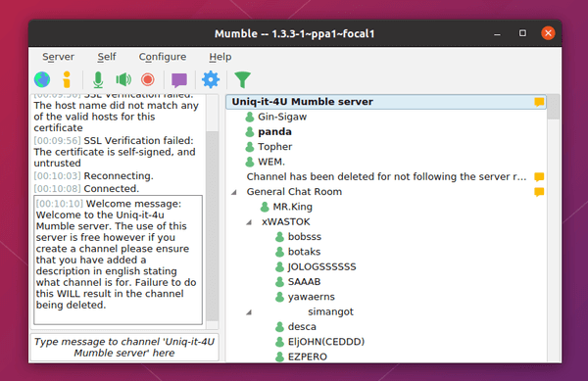Click Topher's green user icon
Viewport: 588px width, 381px height.
pos(250,147)
